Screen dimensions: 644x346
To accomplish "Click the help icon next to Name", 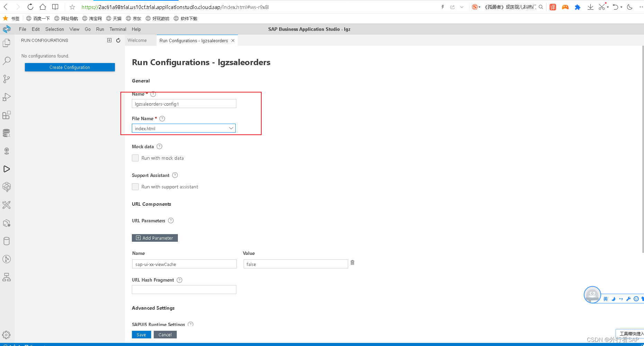I will click(x=153, y=94).
